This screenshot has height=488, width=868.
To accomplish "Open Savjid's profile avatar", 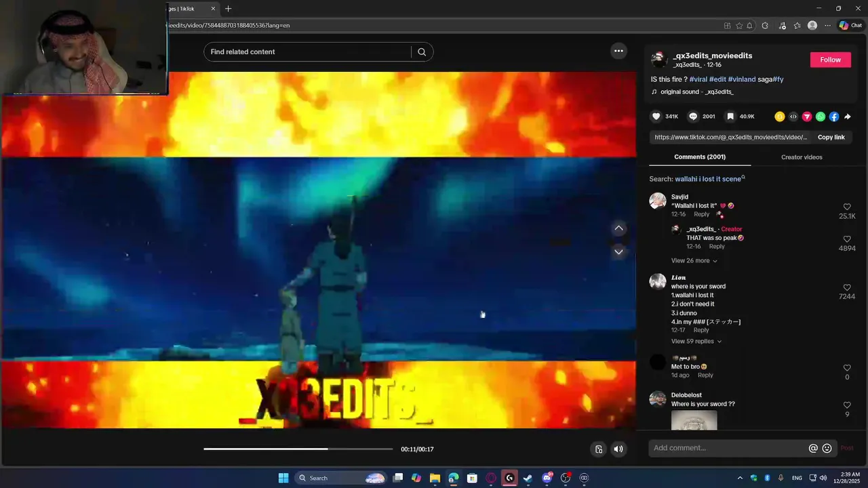I will (657, 201).
